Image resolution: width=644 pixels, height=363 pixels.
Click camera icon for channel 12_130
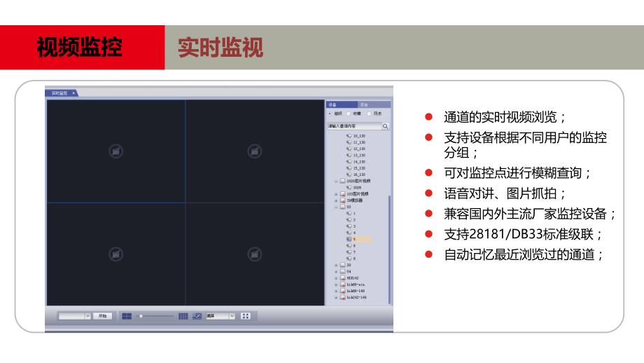349,149
